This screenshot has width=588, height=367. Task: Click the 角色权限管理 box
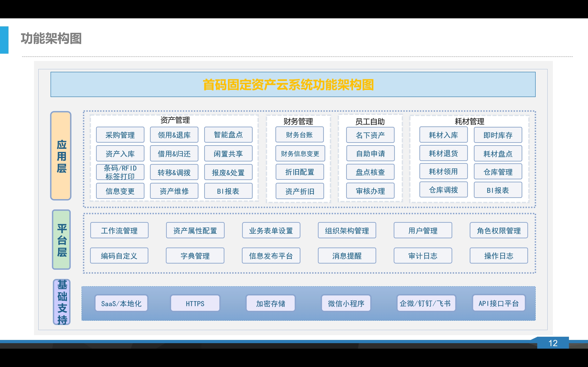pos(499,230)
